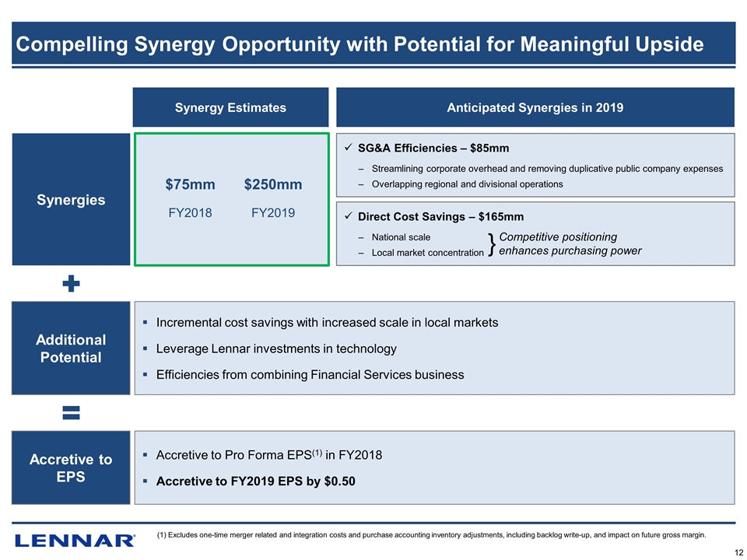Screen dimensions: 747x560
Task: Click the Accretive to EPS label block
Action: (71, 467)
